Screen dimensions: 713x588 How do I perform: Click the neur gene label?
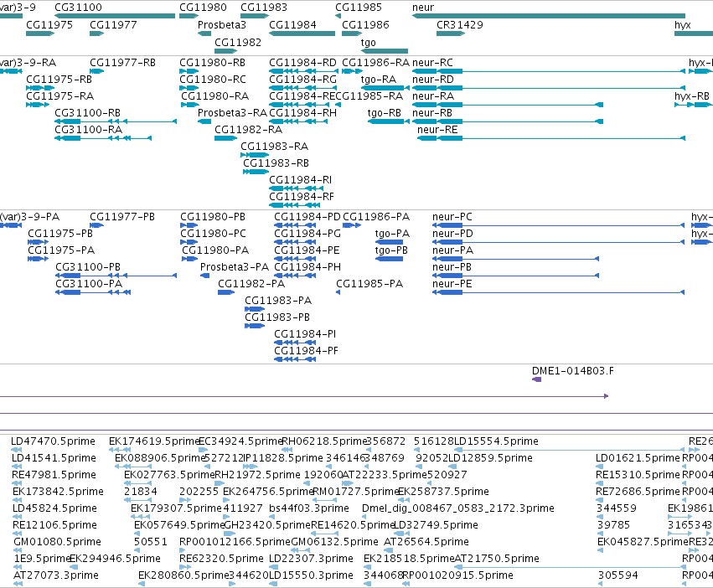pos(423,8)
